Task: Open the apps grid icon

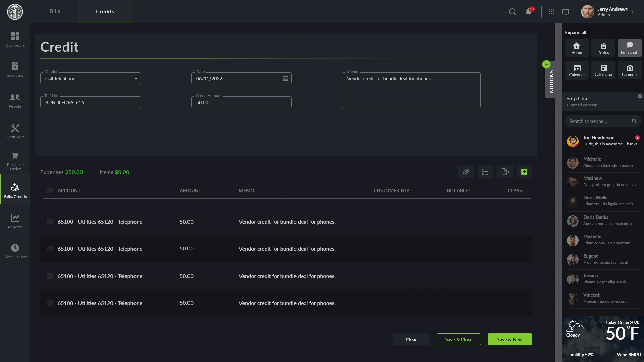Action: (x=551, y=12)
